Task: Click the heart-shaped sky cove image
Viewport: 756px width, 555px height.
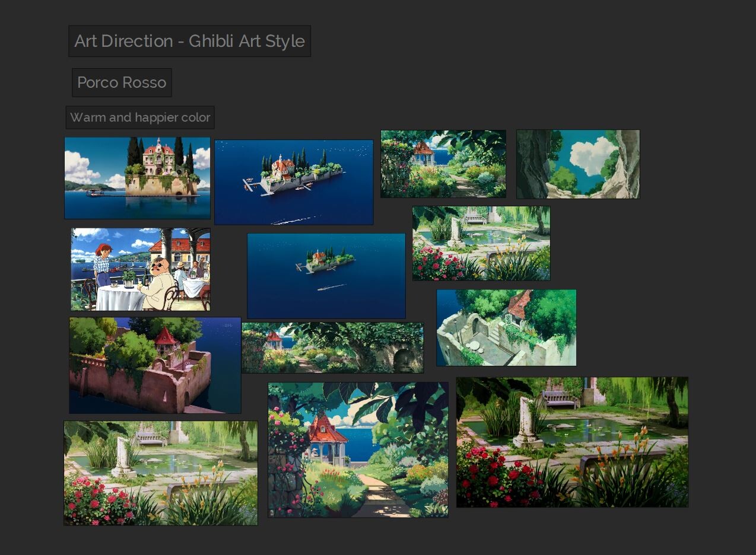Action: 577,164
